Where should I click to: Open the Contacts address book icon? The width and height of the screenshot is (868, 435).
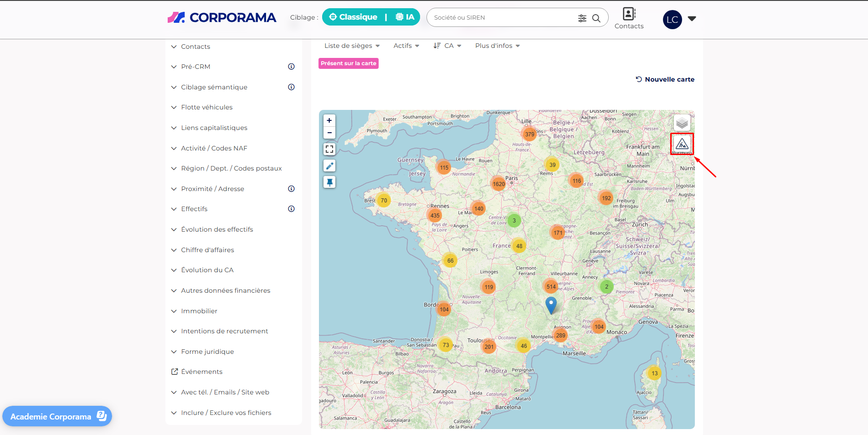pos(629,15)
